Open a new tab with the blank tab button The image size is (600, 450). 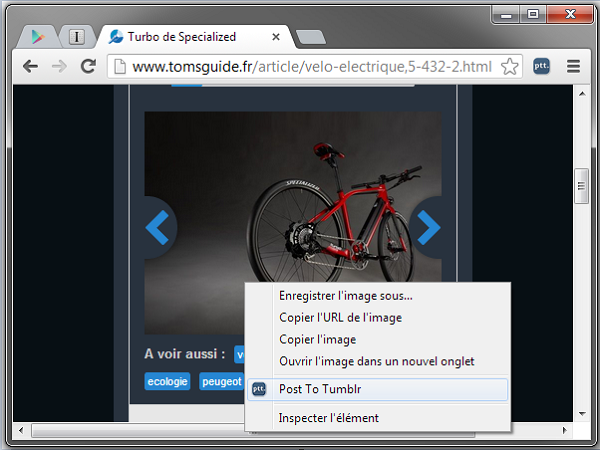click(x=311, y=37)
